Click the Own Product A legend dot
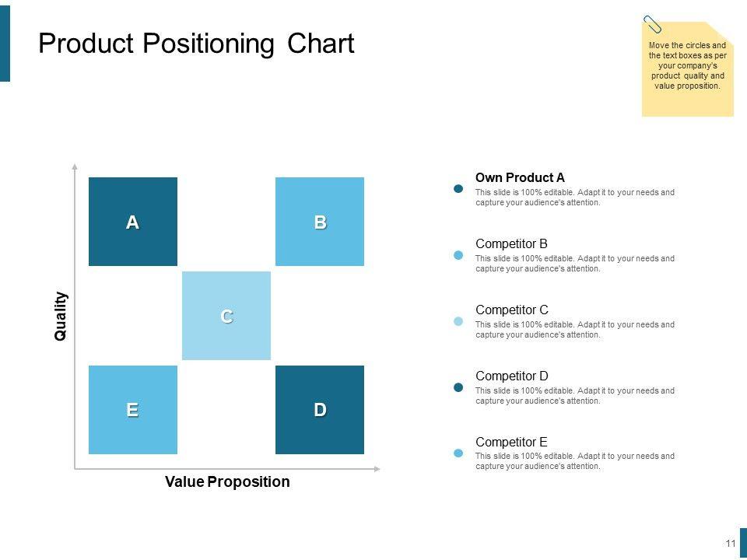747x560 pixels. coord(458,189)
